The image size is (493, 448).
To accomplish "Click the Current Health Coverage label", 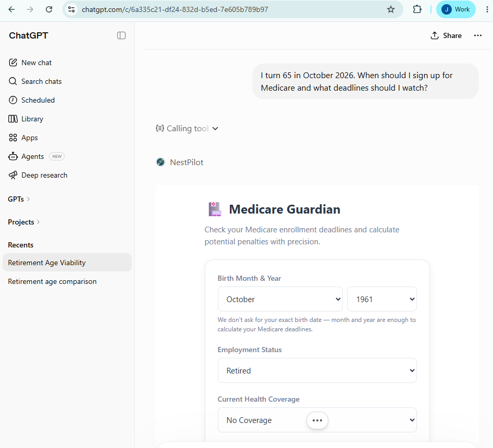I will pyautogui.click(x=258, y=399).
